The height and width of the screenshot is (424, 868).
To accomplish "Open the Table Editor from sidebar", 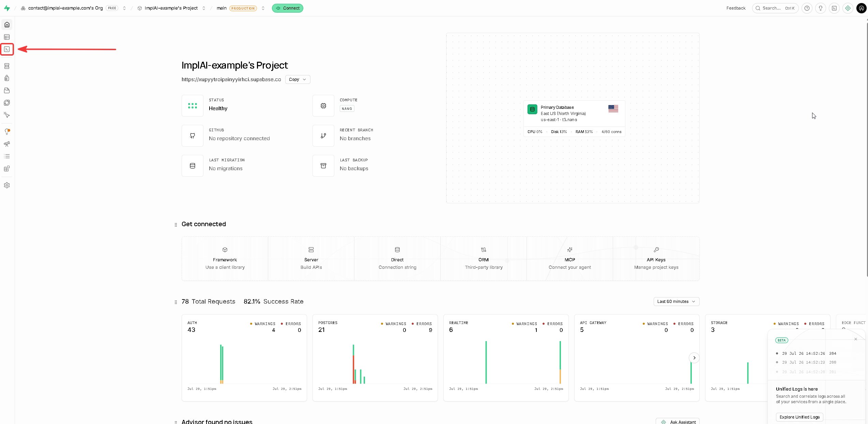I will click(7, 37).
